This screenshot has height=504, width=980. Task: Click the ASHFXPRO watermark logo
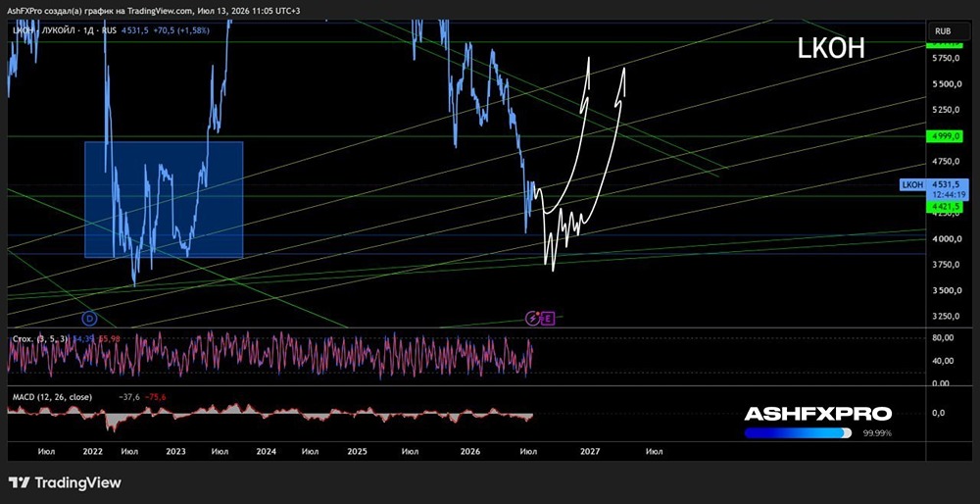point(817,414)
